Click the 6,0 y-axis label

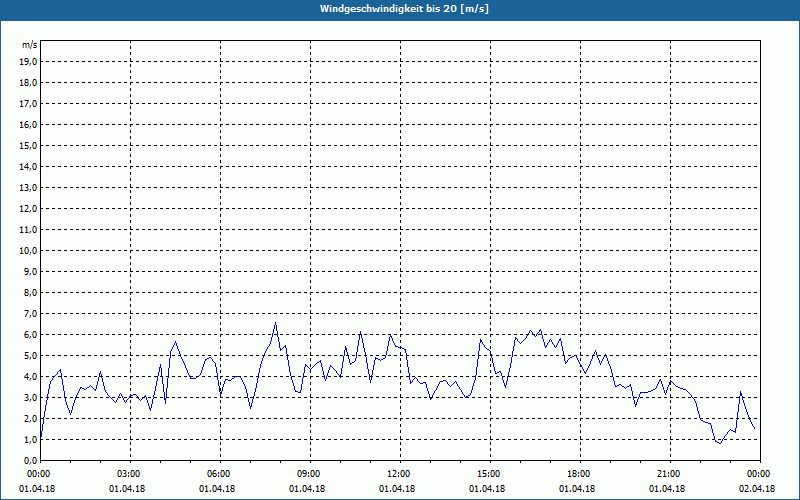(31, 335)
